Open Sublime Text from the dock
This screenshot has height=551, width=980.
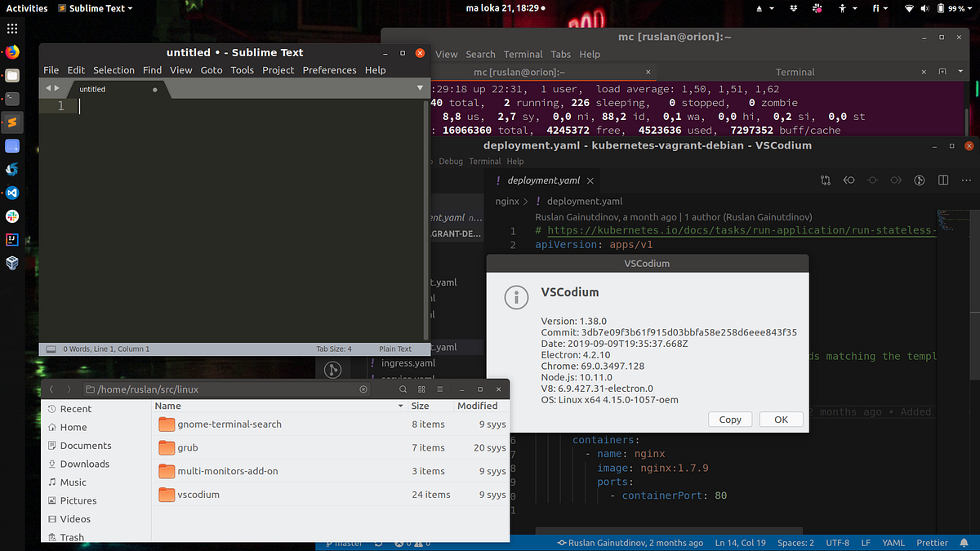pyautogui.click(x=11, y=122)
